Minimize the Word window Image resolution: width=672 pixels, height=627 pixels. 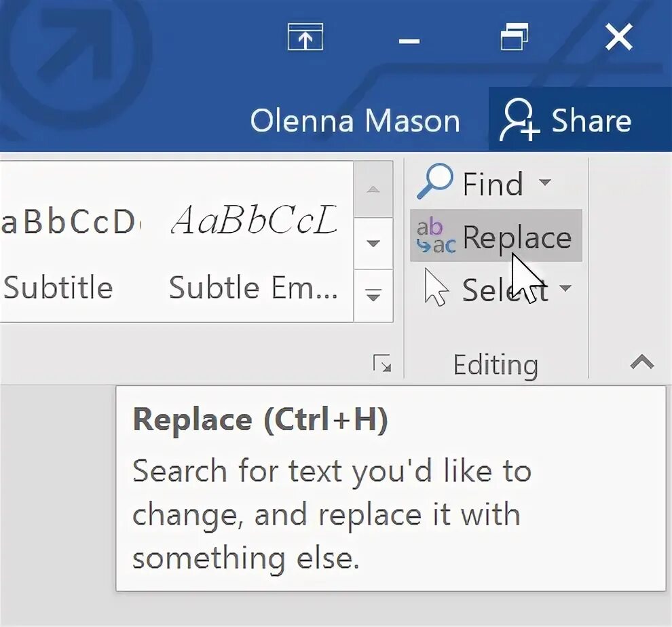409,41
